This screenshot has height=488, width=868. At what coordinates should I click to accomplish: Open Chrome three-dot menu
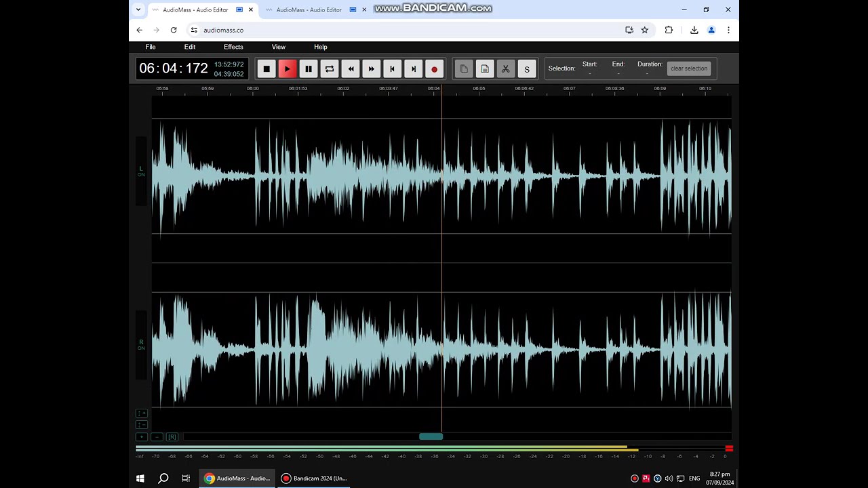pyautogui.click(x=728, y=30)
